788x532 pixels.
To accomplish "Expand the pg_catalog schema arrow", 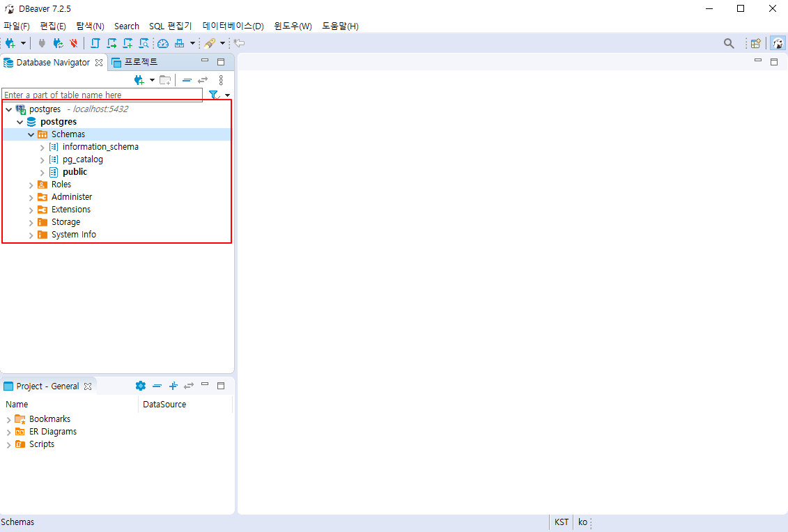I will (43, 159).
